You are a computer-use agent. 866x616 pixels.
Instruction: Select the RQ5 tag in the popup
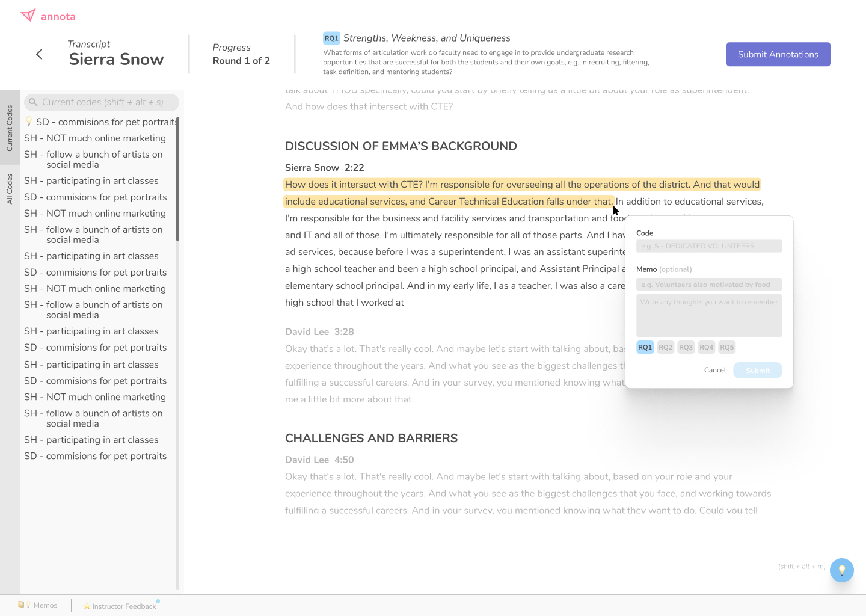(726, 347)
